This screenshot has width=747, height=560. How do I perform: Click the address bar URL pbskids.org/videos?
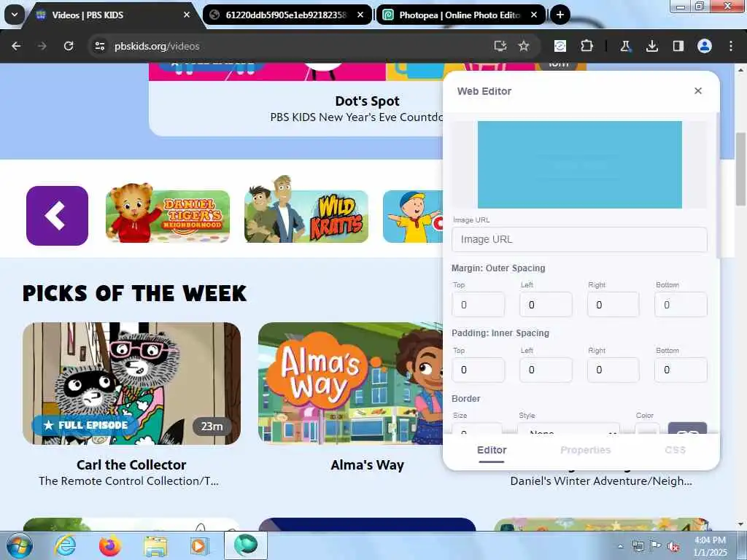[157, 46]
